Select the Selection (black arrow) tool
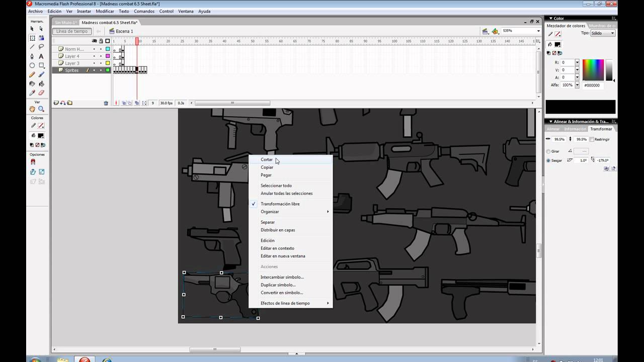The width and height of the screenshot is (644, 362). [x=32, y=29]
